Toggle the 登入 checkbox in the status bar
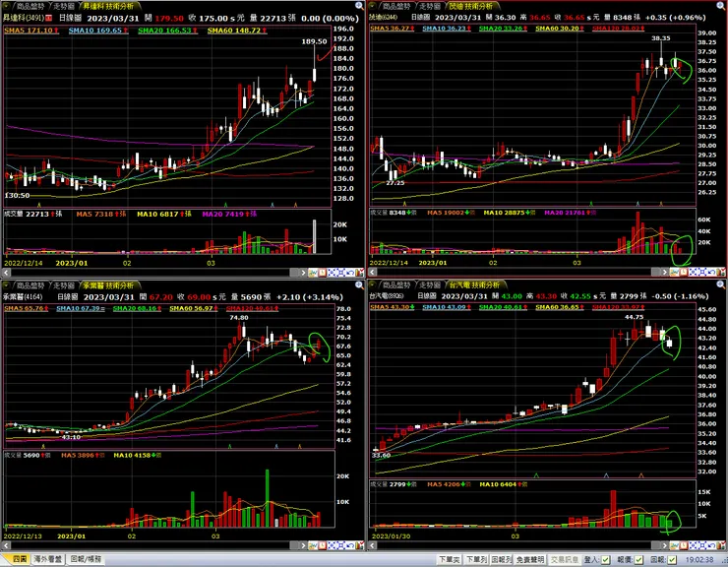 606,559
